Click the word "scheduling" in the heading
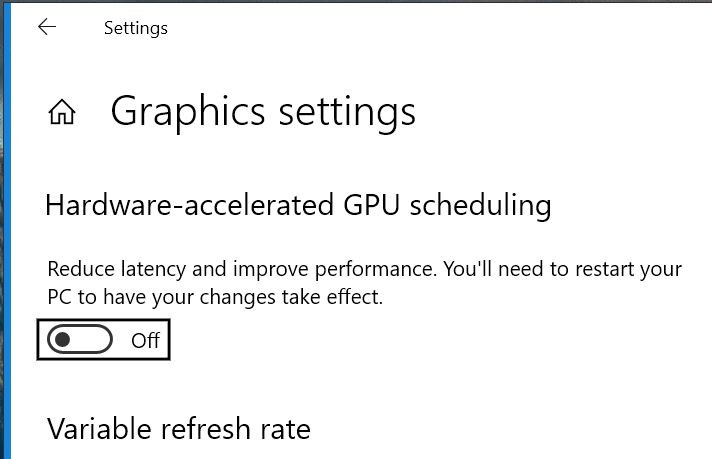 click(481, 205)
